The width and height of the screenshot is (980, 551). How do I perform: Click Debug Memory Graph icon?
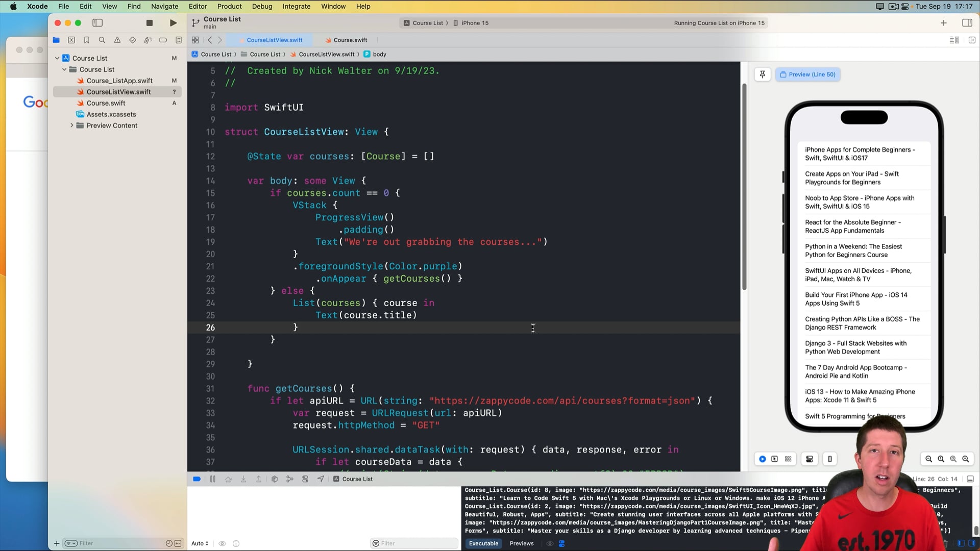(x=290, y=479)
